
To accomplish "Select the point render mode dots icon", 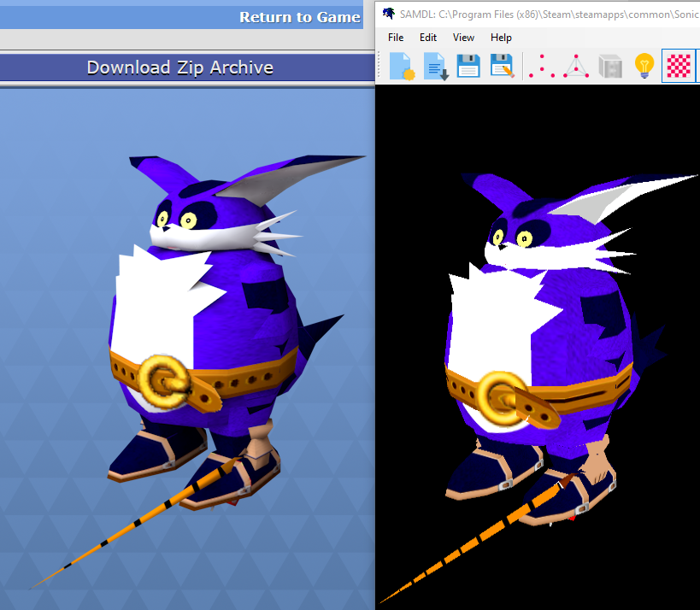I will [542, 67].
